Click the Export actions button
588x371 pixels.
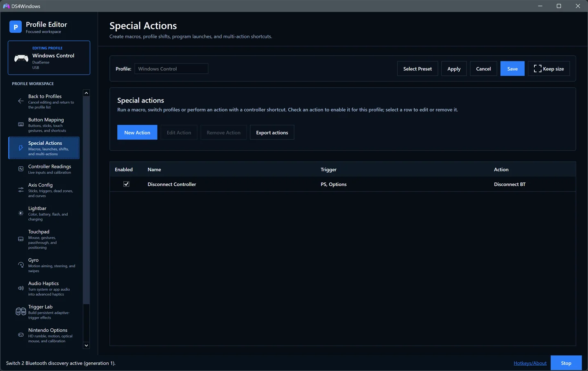(272, 132)
